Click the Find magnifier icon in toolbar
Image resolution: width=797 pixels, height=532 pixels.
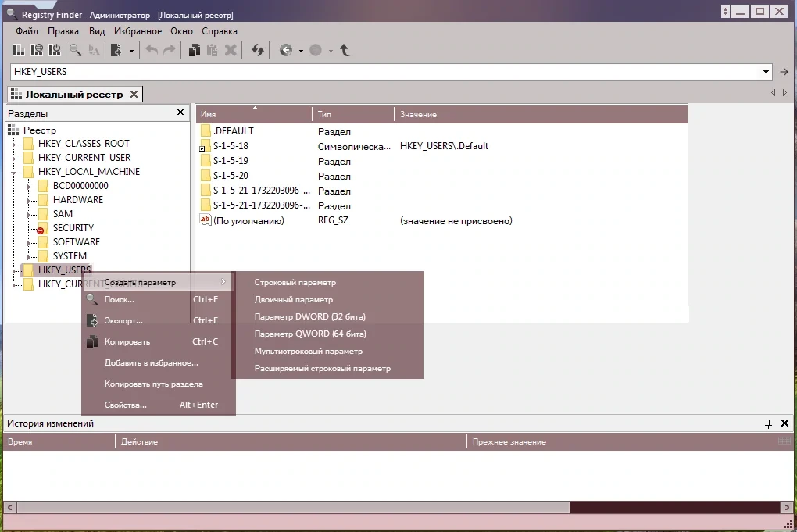(76, 50)
